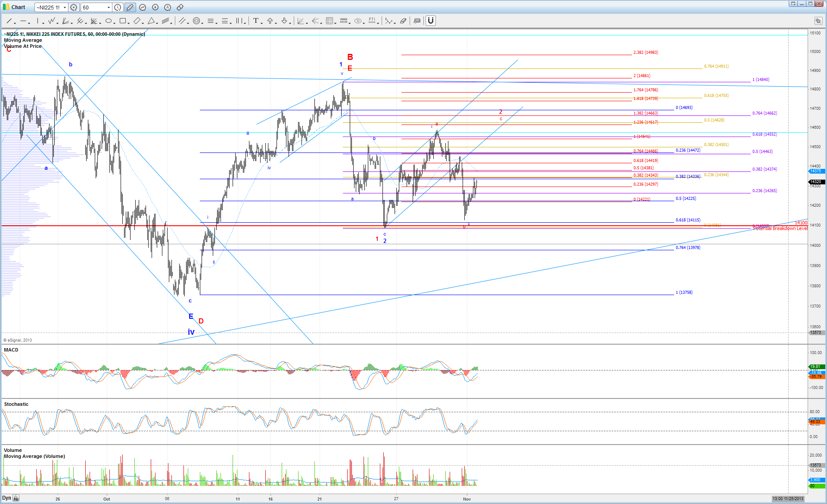Expand the angle fan tool dropdown
This screenshot has width=827, height=504.
[307, 23]
